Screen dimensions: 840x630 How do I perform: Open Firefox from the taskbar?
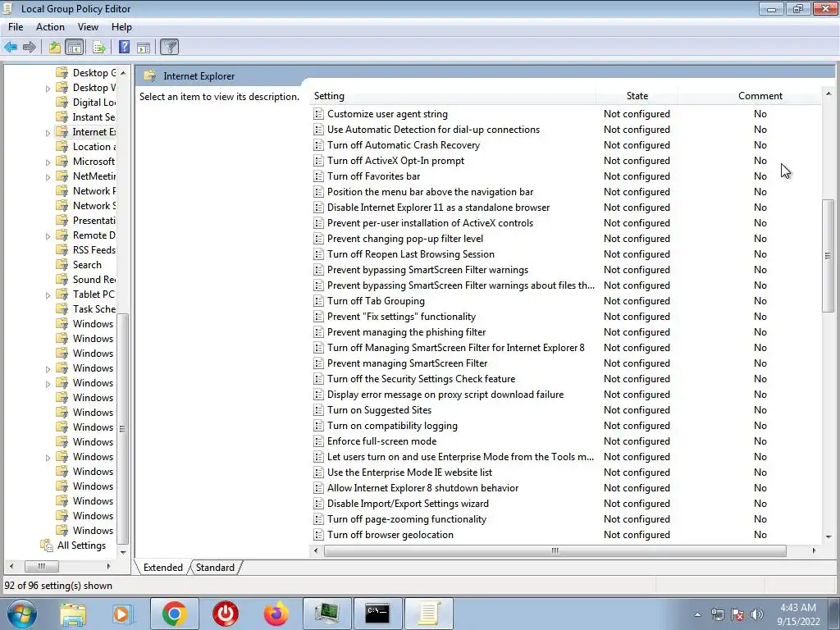point(276,614)
